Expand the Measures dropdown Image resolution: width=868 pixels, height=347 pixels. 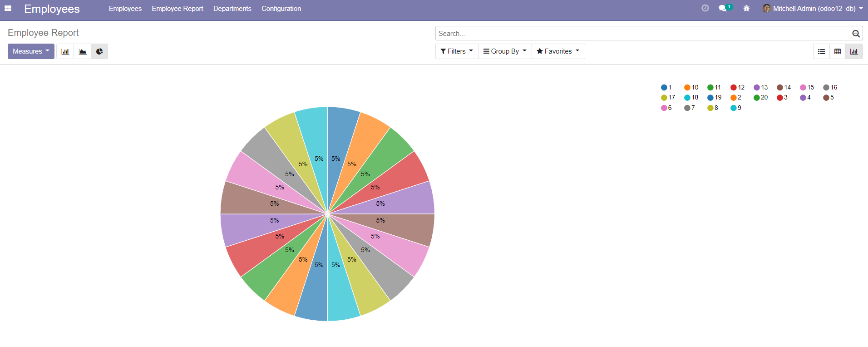tap(31, 51)
